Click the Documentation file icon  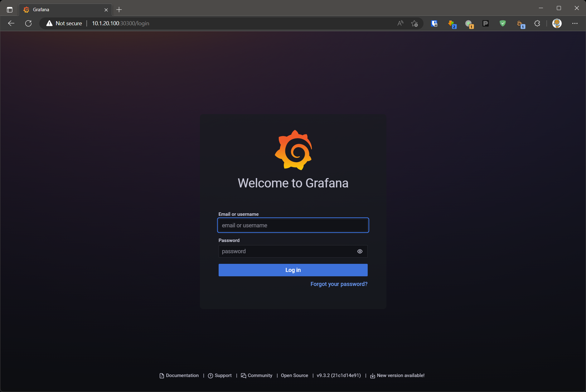pyautogui.click(x=162, y=376)
